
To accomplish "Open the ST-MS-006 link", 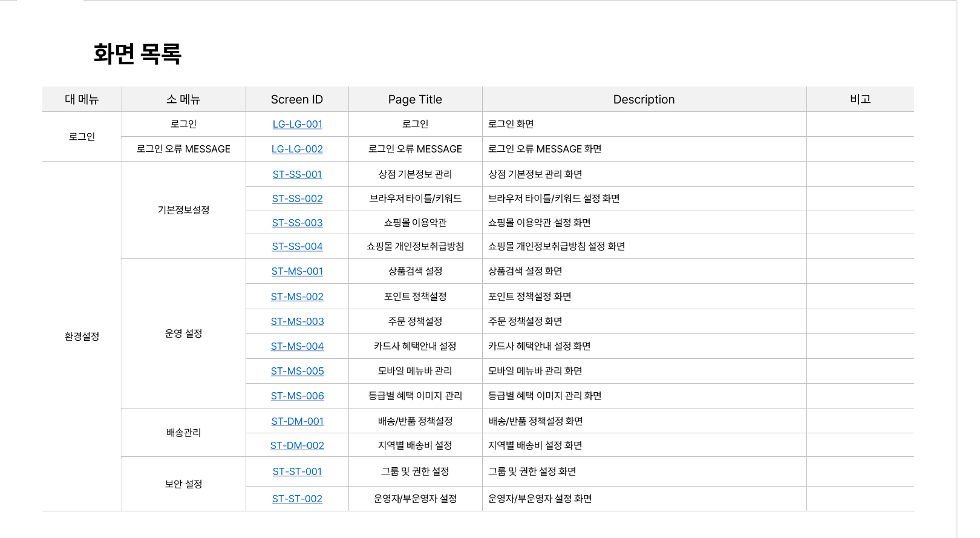I will (x=297, y=396).
